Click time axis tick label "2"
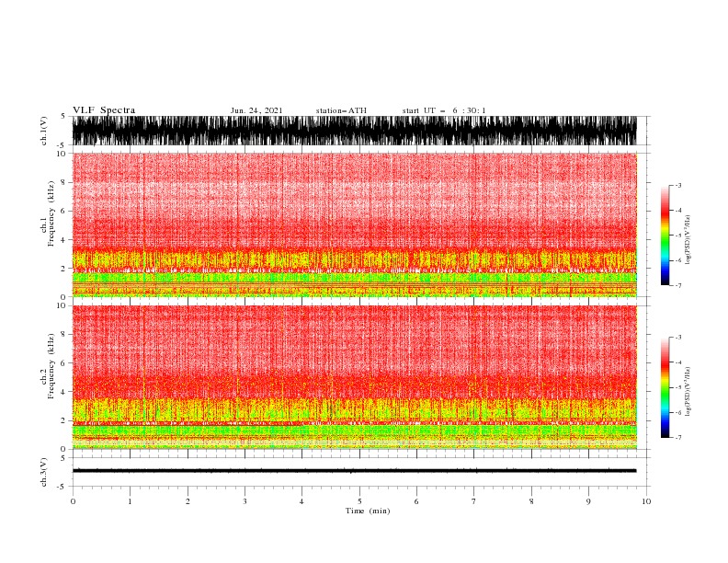The height and width of the screenshot is (563, 728). pos(188,501)
